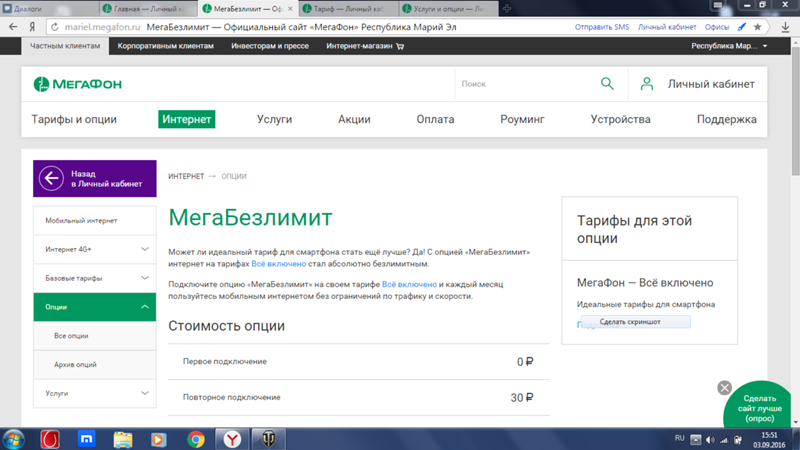Open Maxthon browser from taskbar
This screenshot has width=800, height=450.
(x=87, y=439)
